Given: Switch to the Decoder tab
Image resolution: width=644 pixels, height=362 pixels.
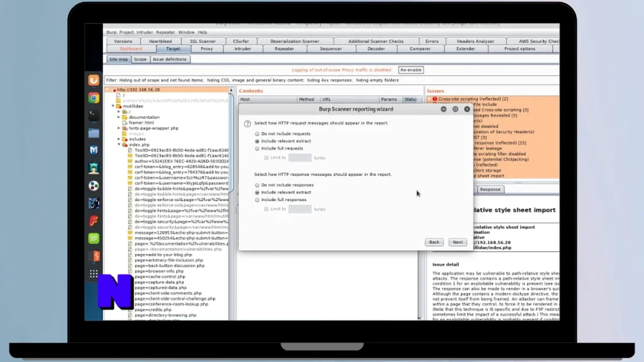Looking at the screenshot, I should click(x=376, y=49).
